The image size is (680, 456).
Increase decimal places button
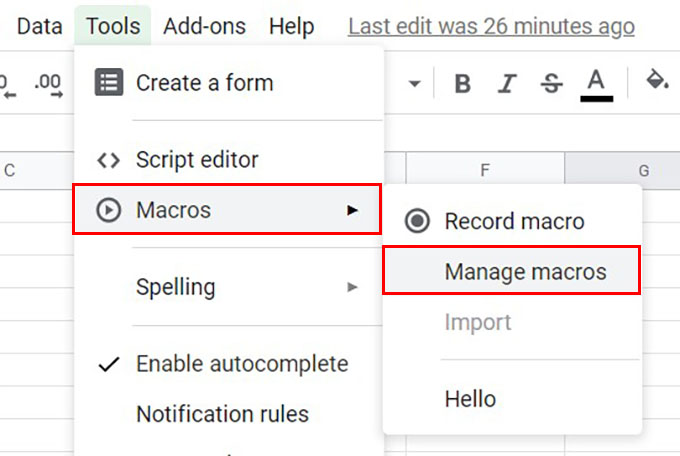[x=49, y=85]
